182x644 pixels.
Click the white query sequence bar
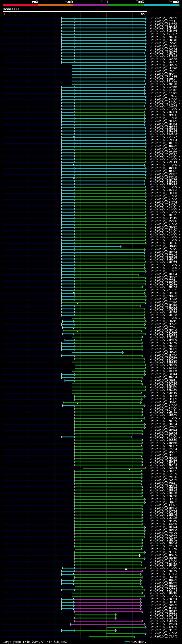(75, 12)
